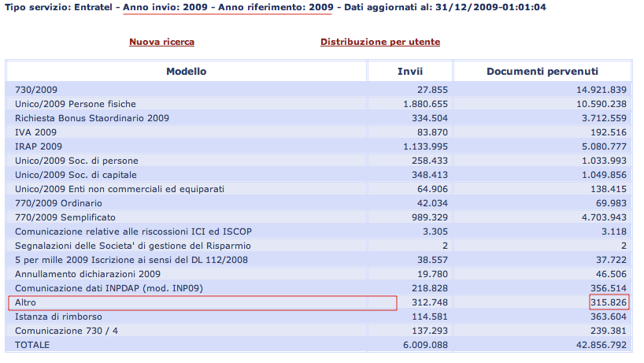Select the Invii value 19.780
The image size is (644, 363).
[432, 274]
